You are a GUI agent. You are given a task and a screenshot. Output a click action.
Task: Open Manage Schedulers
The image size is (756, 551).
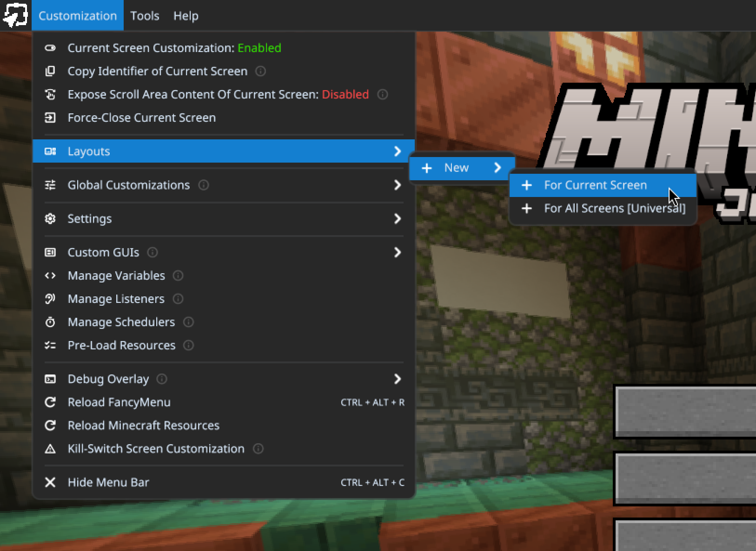[224, 322]
